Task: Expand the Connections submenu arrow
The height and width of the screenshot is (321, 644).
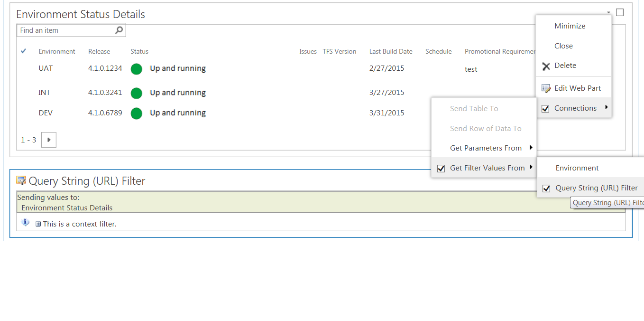Action: click(x=606, y=108)
